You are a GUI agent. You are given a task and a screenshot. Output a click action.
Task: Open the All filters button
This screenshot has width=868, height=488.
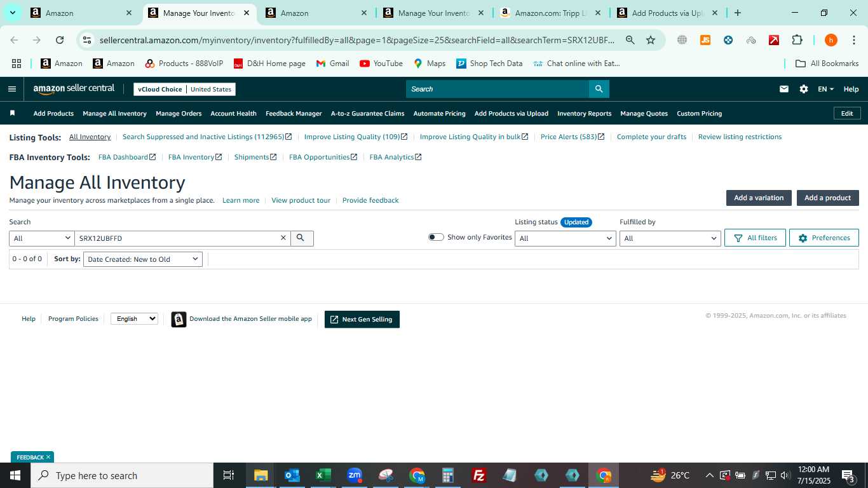[755, 238]
